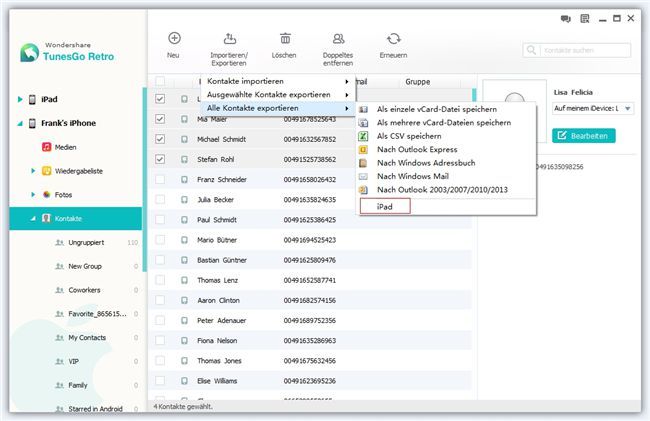
Task: Open Wiedergabeliste in the sidebar
Action: pyautogui.click(x=79, y=171)
